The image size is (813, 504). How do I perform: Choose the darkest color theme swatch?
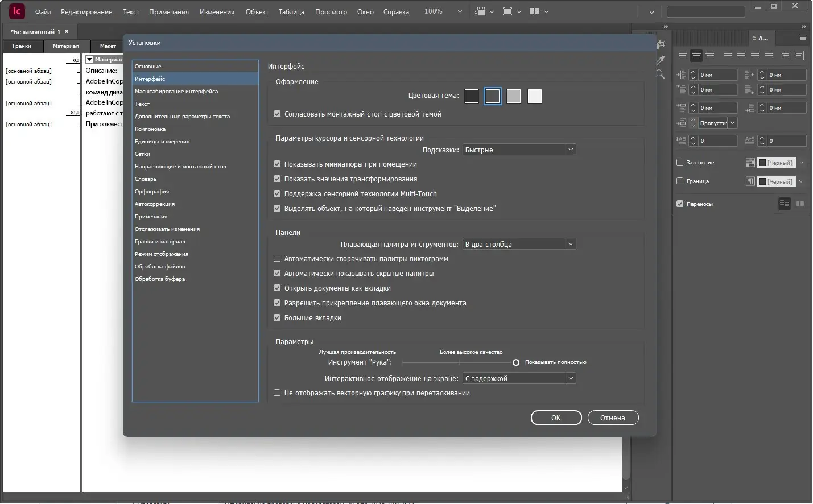tap(472, 96)
